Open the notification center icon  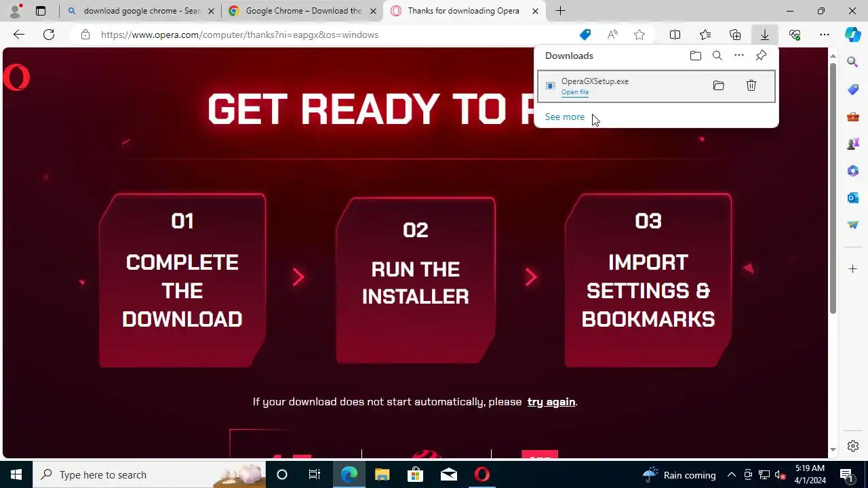pos(846,474)
